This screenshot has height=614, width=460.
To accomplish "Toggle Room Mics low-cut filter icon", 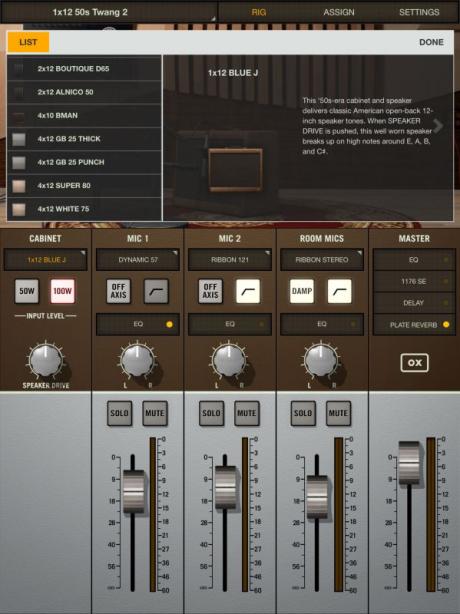I will pyautogui.click(x=339, y=291).
